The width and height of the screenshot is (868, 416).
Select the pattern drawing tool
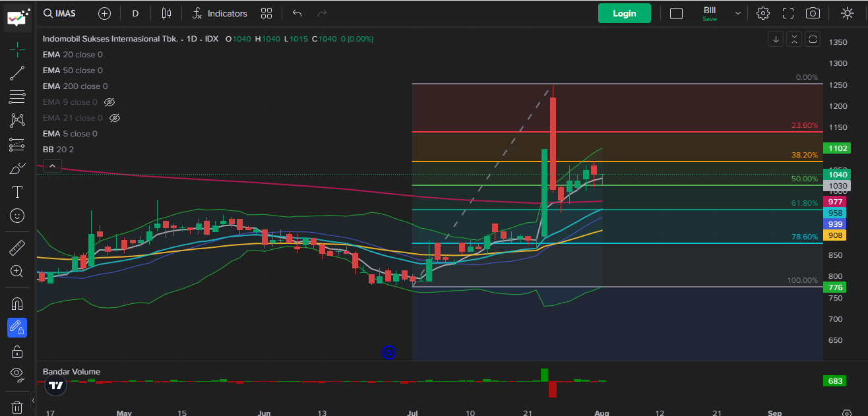click(x=18, y=121)
